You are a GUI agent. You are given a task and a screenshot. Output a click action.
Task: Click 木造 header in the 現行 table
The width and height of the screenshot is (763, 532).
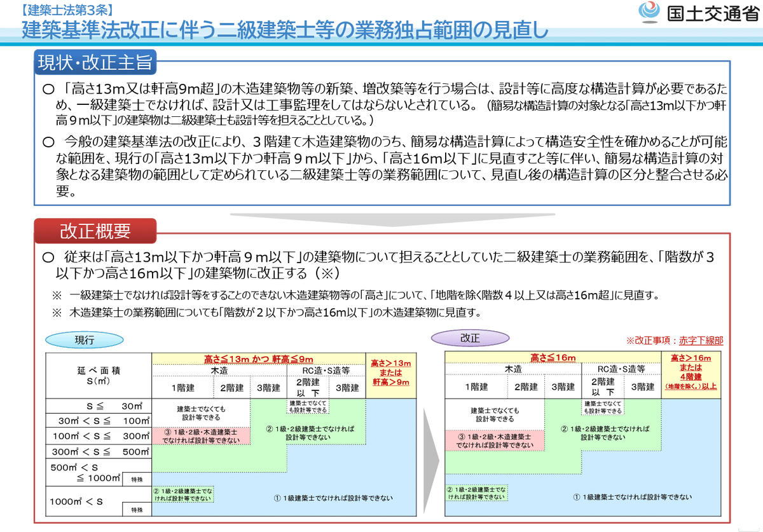point(219,370)
